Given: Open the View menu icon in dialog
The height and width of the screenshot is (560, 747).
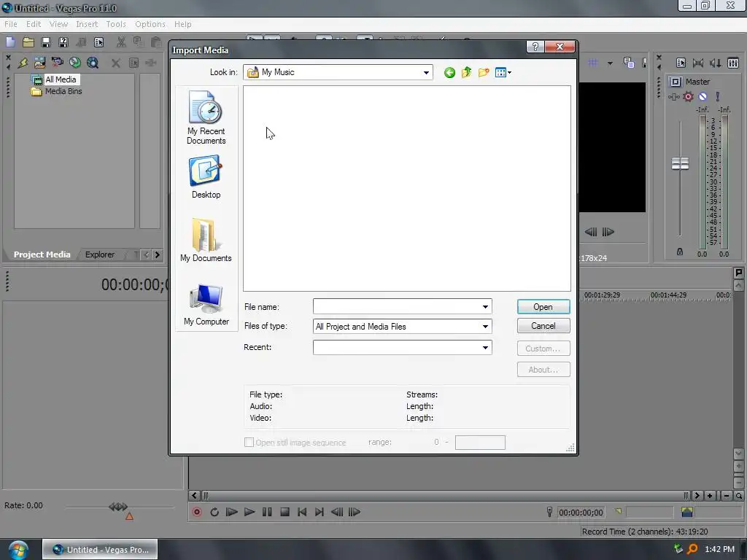Looking at the screenshot, I should (503, 72).
